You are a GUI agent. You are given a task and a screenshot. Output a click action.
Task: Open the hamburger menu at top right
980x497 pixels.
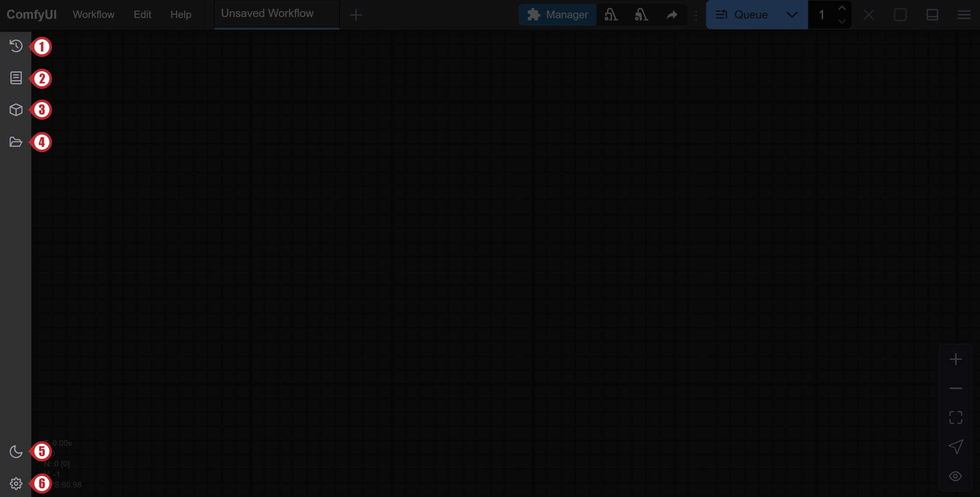(964, 15)
